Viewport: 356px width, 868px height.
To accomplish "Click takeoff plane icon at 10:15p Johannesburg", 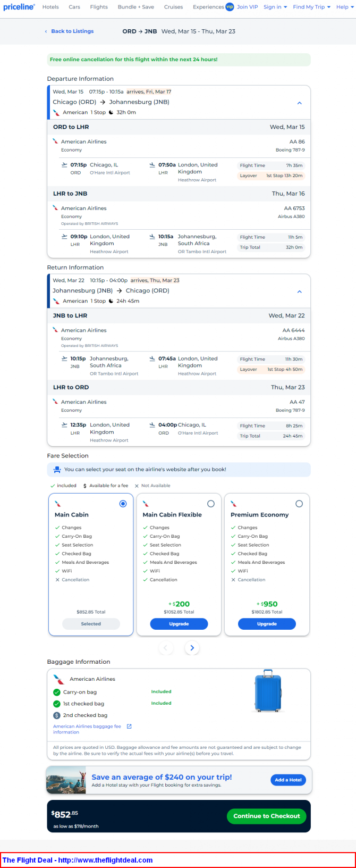I will pyautogui.click(x=65, y=358).
